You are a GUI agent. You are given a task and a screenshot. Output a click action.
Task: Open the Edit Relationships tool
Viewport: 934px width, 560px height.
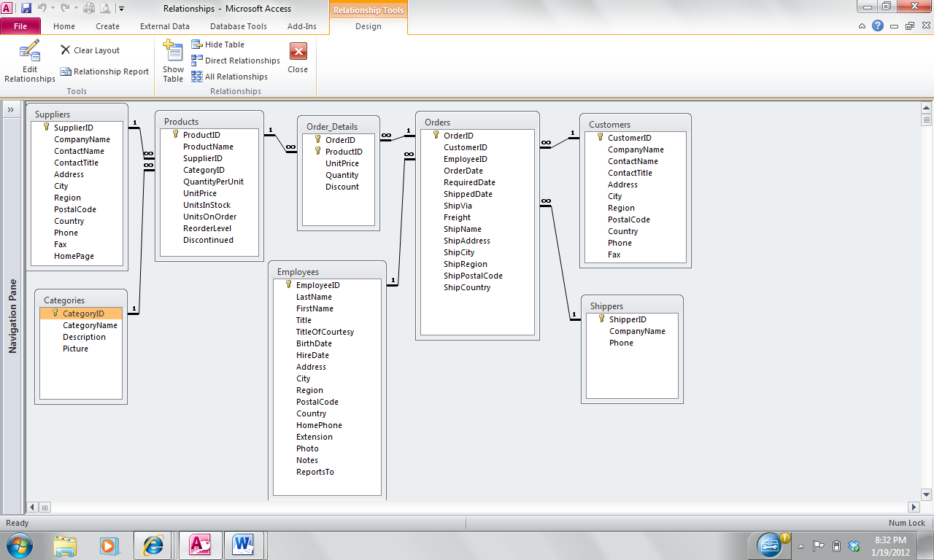point(30,62)
